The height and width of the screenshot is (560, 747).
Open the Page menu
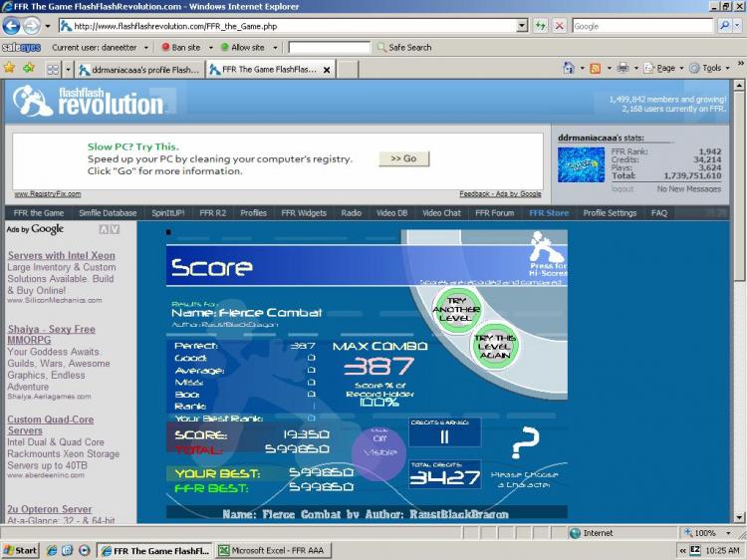click(663, 68)
